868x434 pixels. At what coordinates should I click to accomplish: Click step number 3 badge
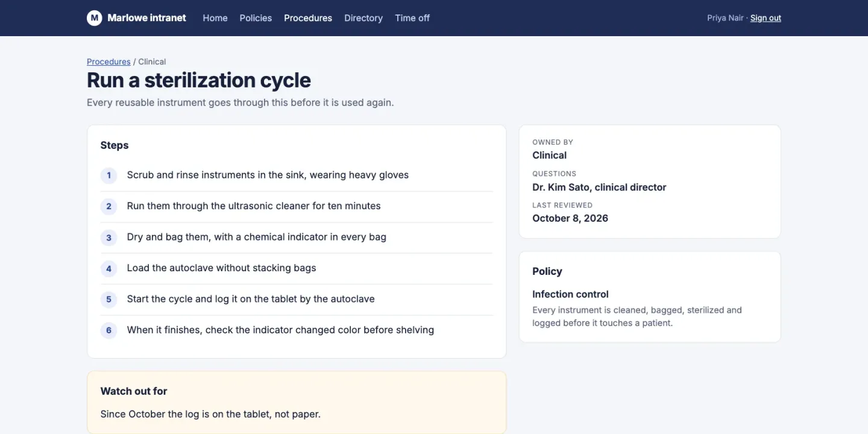tap(108, 237)
